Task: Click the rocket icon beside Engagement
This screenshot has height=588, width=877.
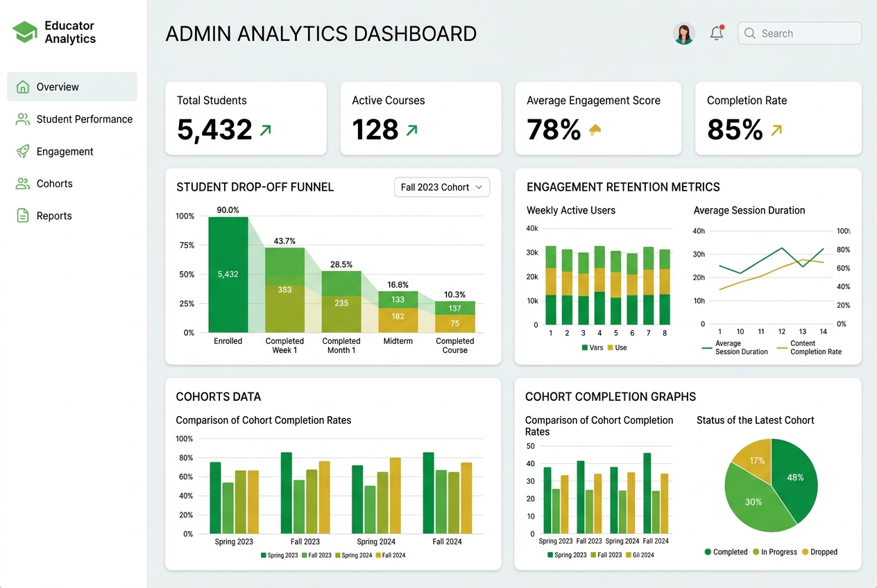Action: tap(23, 151)
